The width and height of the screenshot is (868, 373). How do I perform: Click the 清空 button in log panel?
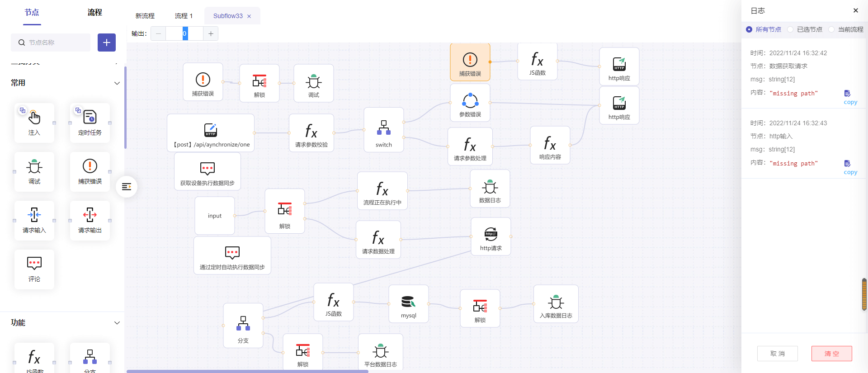(x=831, y=354)
